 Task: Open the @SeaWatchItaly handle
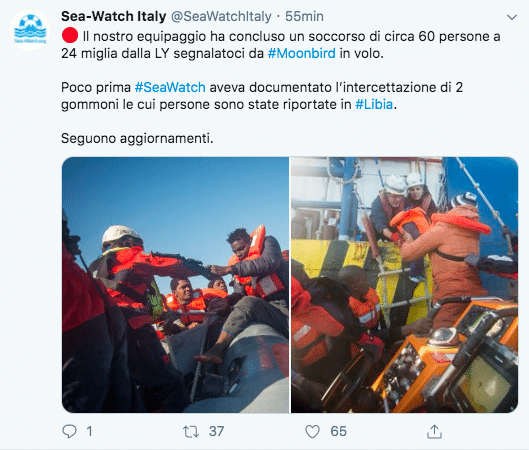221,16
